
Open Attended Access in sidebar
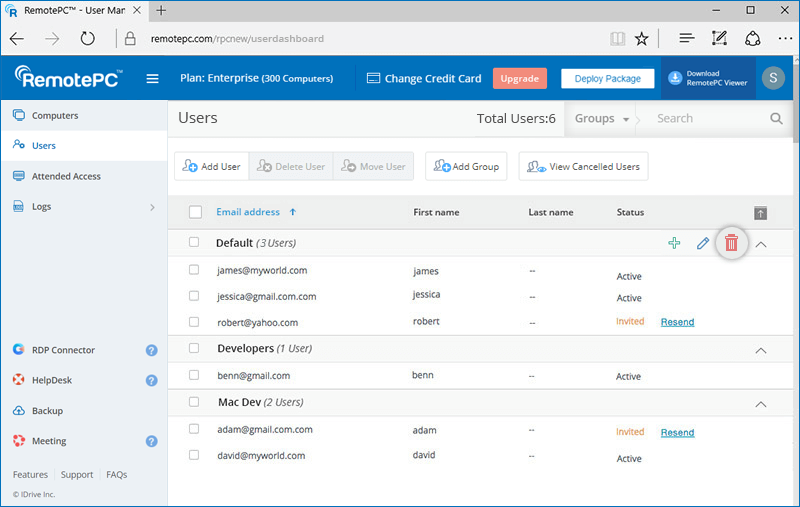(84, 176)
